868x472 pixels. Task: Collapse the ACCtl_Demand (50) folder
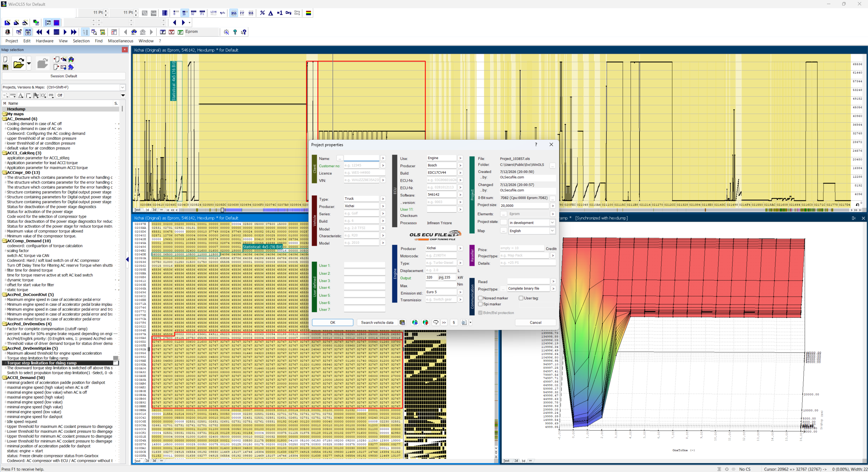(5, 378)
